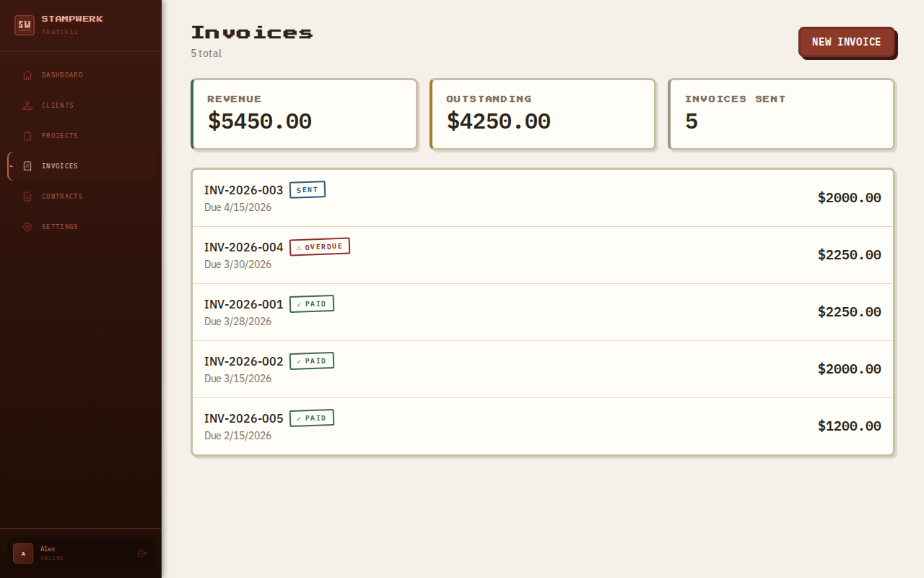This screenshot has width=924, height=578.
Task: Open Projects from the sidebar
Action: [x=81, y=136]
